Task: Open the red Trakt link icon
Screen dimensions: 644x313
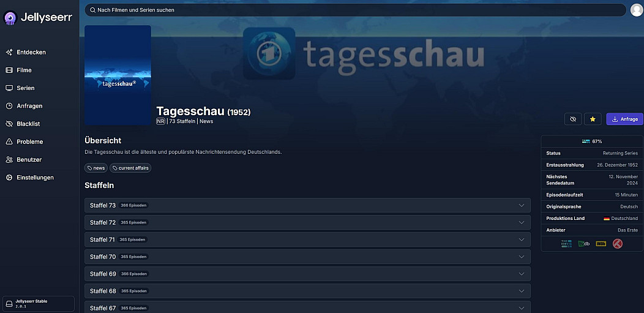Action: [x=618, y=244]
